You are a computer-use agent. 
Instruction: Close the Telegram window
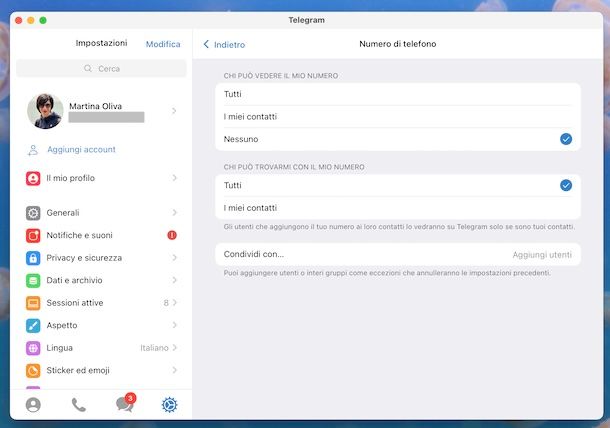tap(18, 20)
